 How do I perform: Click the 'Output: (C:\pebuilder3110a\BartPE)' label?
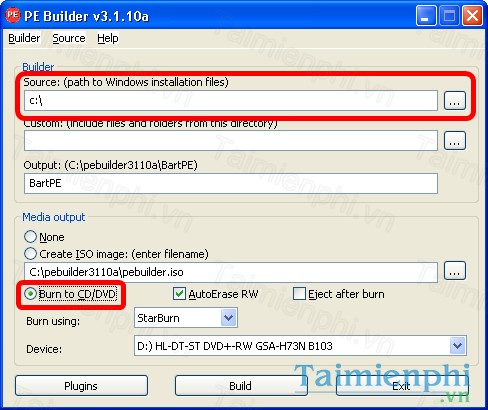point(110,165)
